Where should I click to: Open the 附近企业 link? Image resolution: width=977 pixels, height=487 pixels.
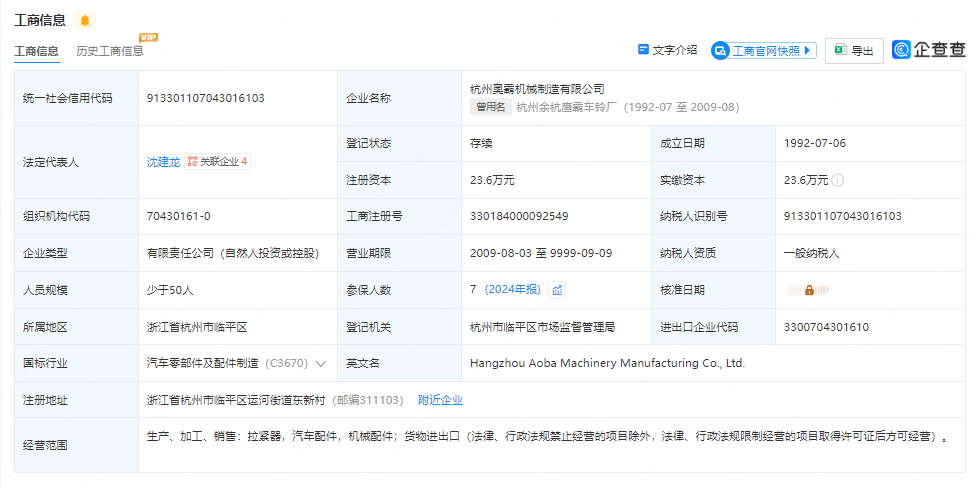(440, 400)
